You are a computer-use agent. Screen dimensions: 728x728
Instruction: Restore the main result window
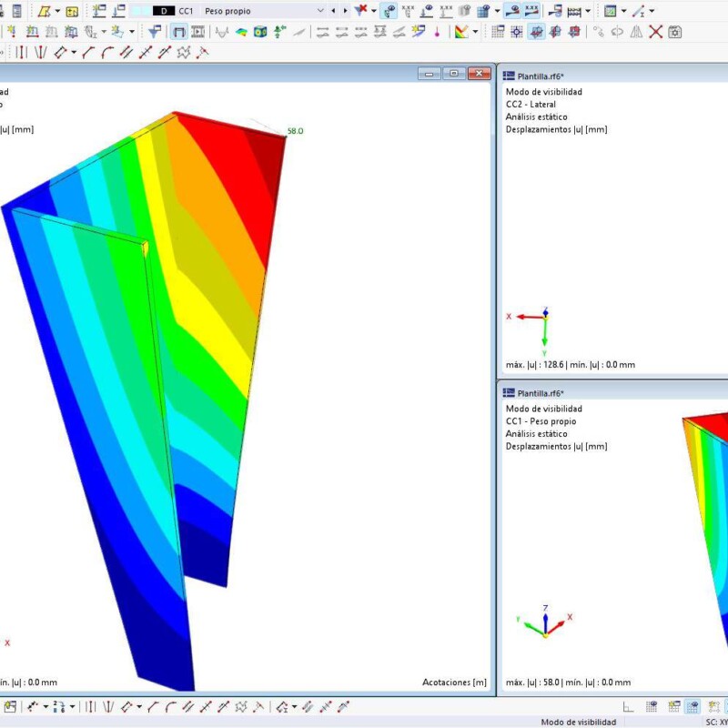pyautogui.click(x=454, y=74)
